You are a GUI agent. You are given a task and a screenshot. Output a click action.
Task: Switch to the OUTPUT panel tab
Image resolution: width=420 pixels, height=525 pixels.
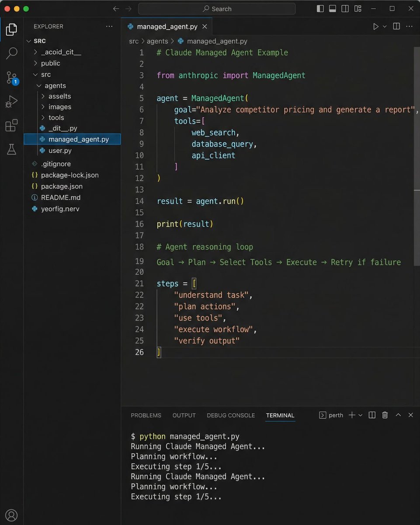pyautogui.click(x=184, y=415)
